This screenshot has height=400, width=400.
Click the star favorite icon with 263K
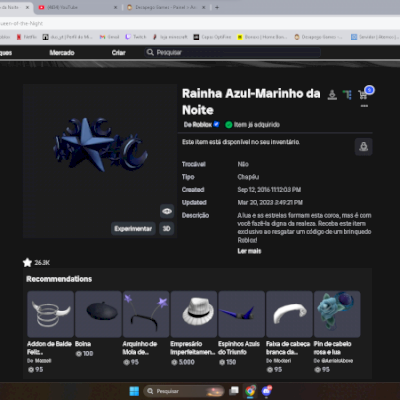(27, 263)
